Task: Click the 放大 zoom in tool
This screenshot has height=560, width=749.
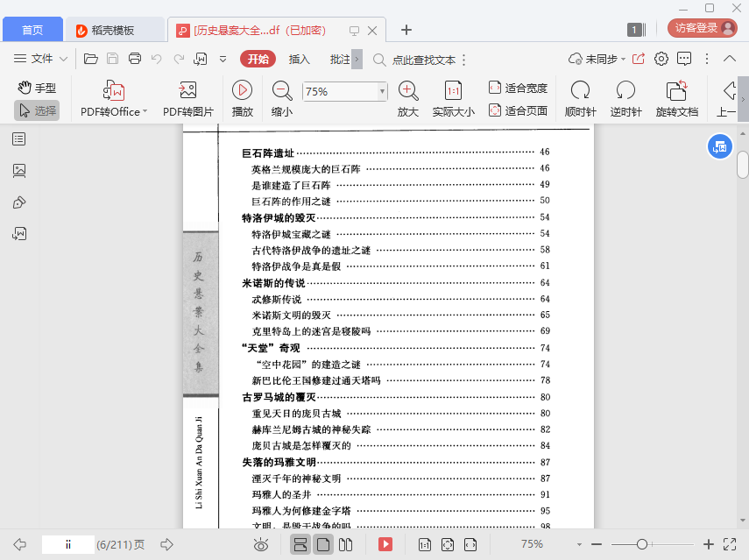Action: 408,99
